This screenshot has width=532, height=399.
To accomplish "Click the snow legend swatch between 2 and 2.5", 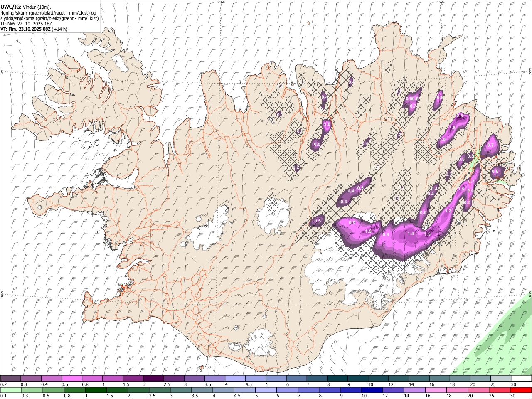I will [153, 378].
